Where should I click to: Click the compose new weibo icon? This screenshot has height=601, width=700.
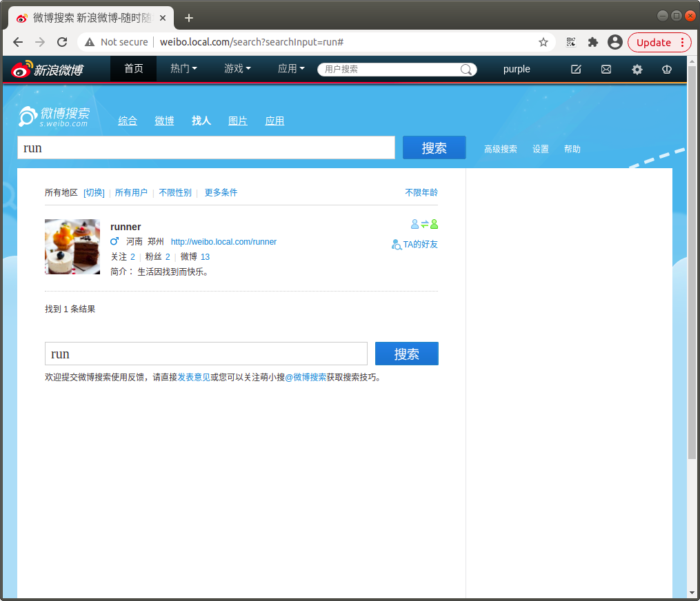(576, 69)
